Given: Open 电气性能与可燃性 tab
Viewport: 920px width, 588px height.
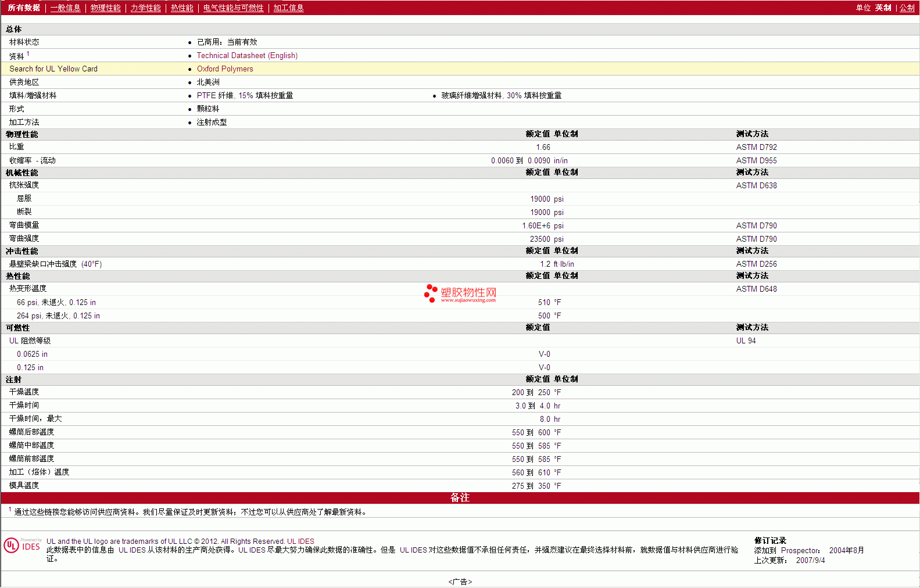Looking at the screenshot, I should tap(233, 8).
